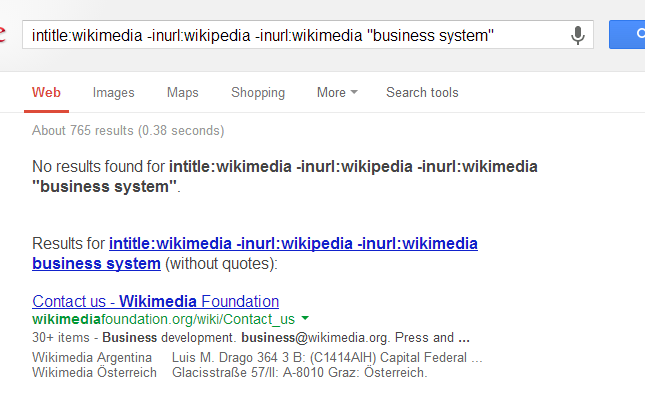
Task: Click the 'Wikimedia Argentina' row text
Action: [x=92, y=358]
